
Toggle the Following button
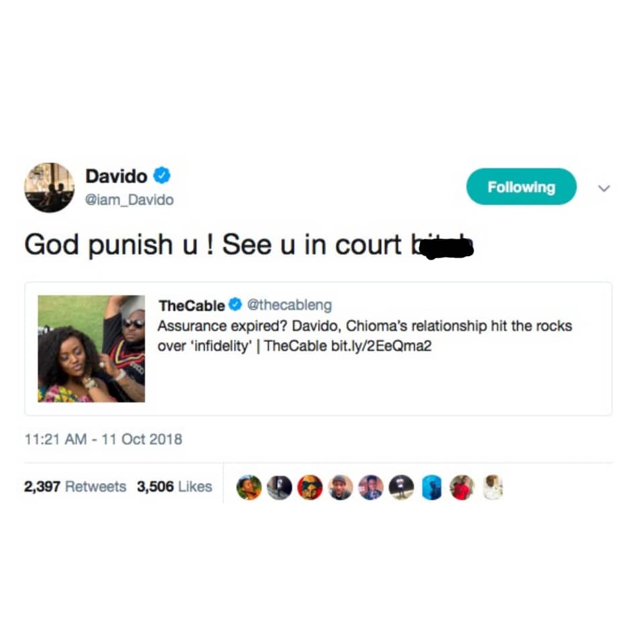coord(521,186)
